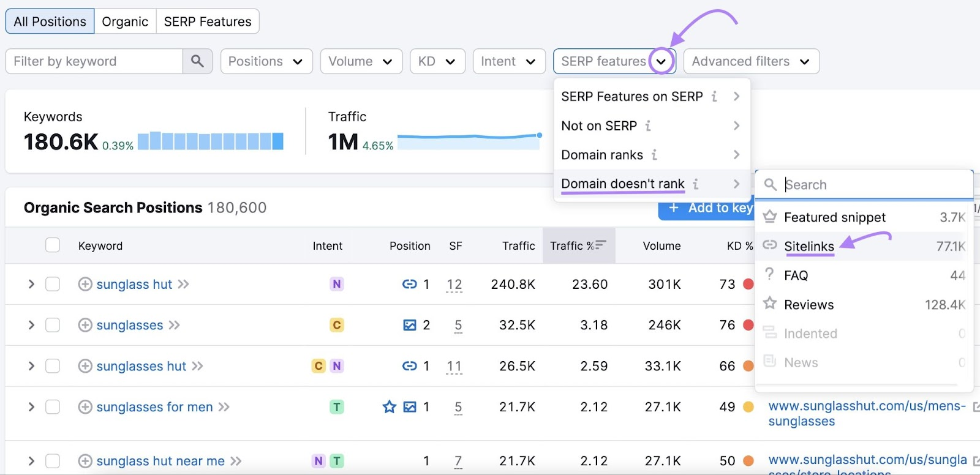The image size is (980, 475).
Task: Click the sitelinks icon in sunglass hut row
Action: [x=409, y=284]
